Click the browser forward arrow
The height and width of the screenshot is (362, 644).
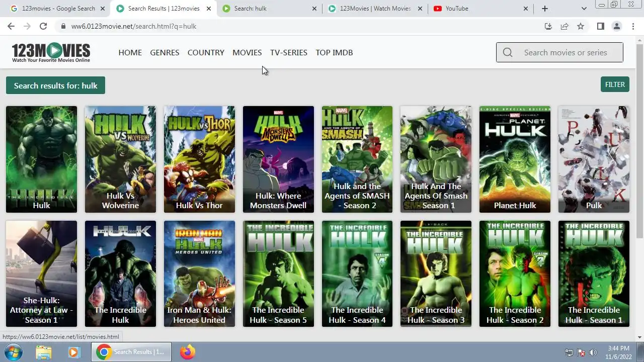click(x=27, y=26)
